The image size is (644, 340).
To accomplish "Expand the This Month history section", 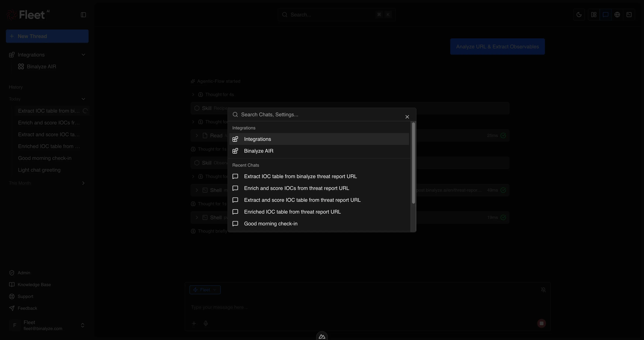I will pos(83,183).
